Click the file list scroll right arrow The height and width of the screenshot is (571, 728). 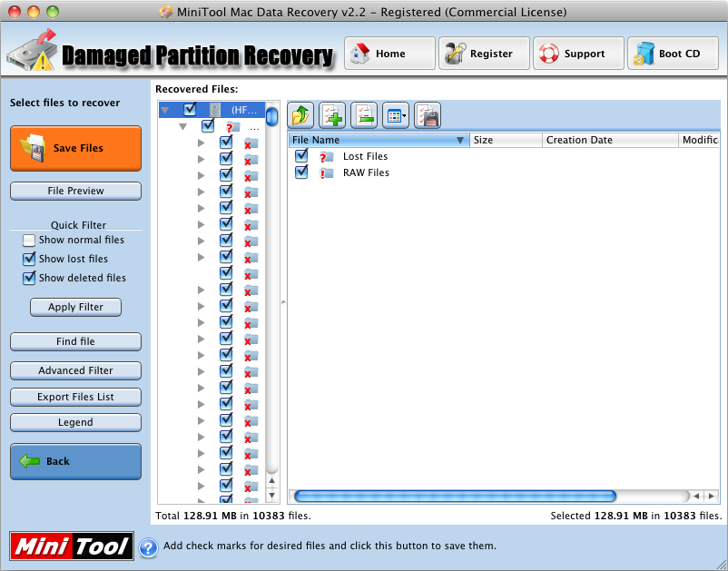[712, 497]
